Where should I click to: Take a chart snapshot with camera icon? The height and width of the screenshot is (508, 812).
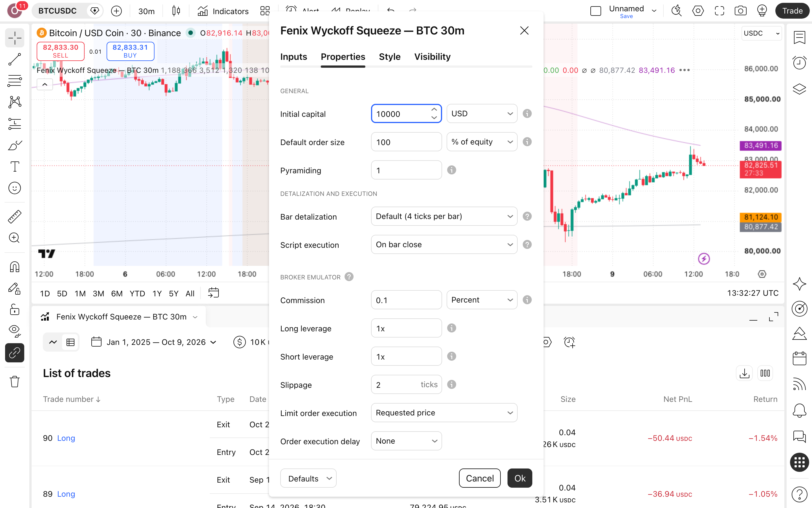tap(741, 11)
